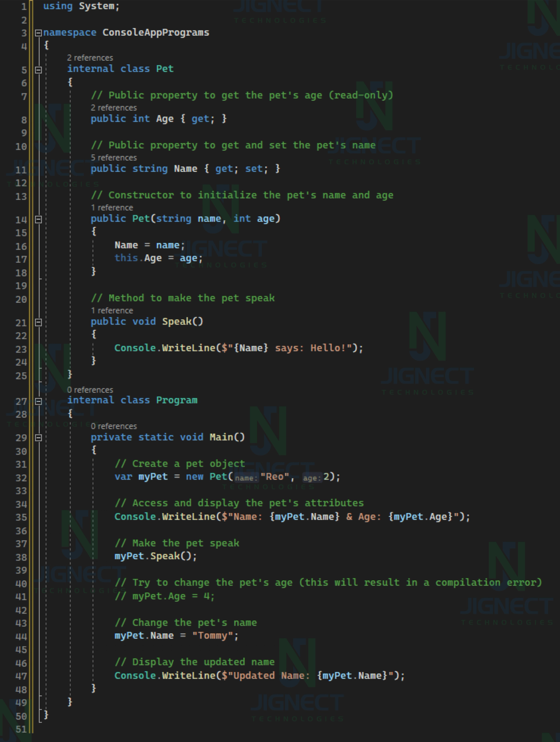This screenshot has height=742, width=560.
Task: Open '2 references' CodeLens above class Pet
Action: (90, 58)
